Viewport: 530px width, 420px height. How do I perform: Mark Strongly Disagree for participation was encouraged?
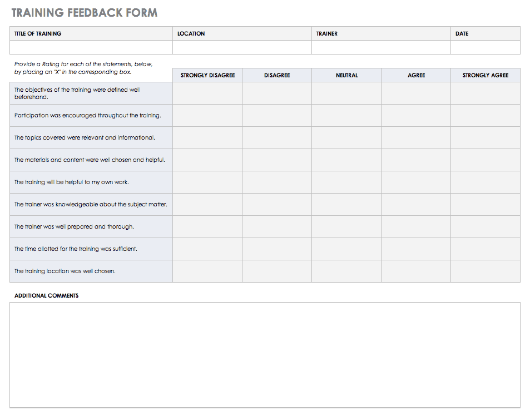click(207, 116)
